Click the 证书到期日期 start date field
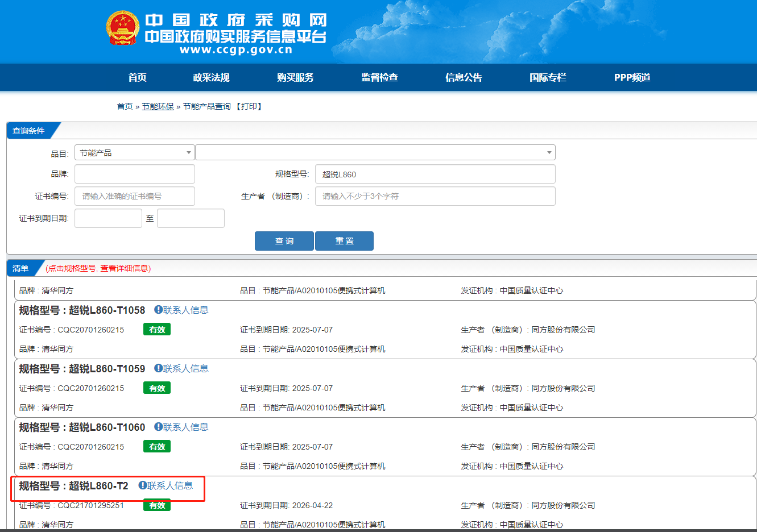This screenshot has height=532, width=757. (x=108, y=218)
